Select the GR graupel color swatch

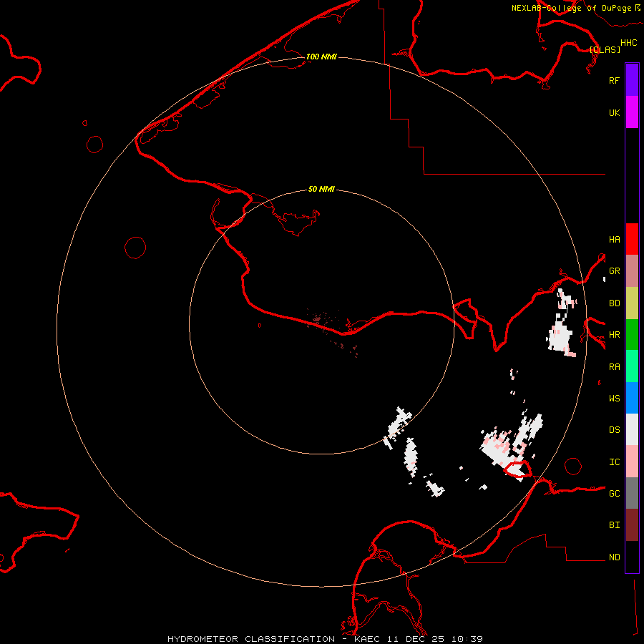[x=632, y=271]
